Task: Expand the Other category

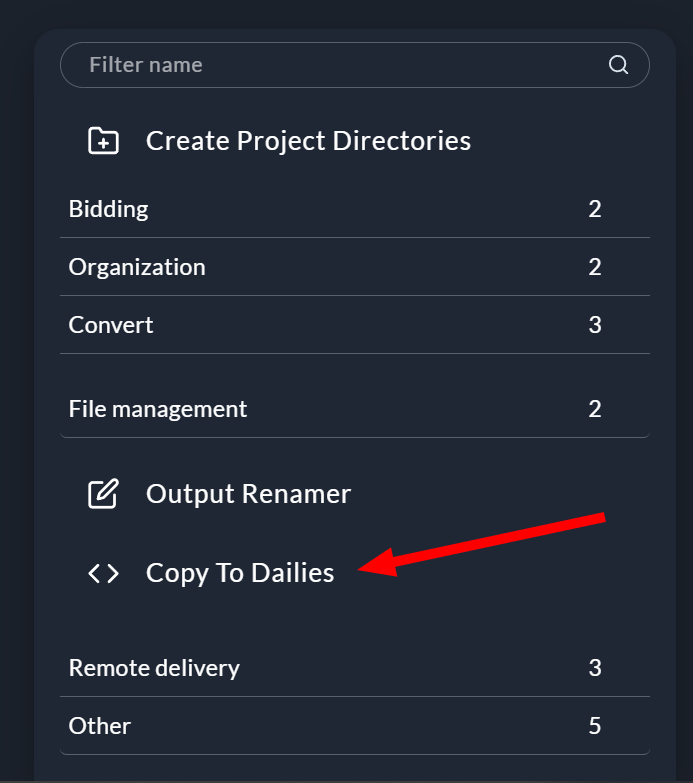Action: (x=100, y=725)
